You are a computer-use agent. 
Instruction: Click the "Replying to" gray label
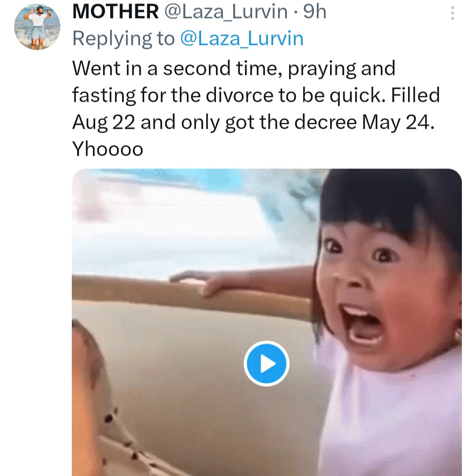click(x=123, y=39)
